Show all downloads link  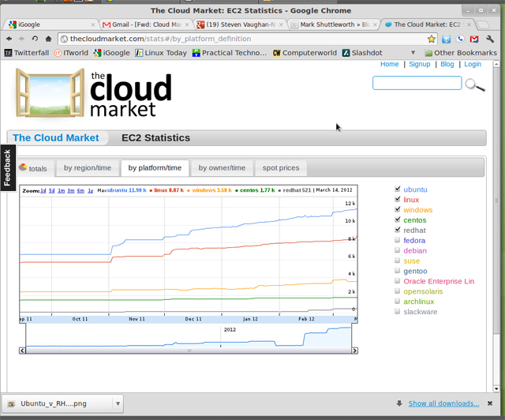coord(443,403)
